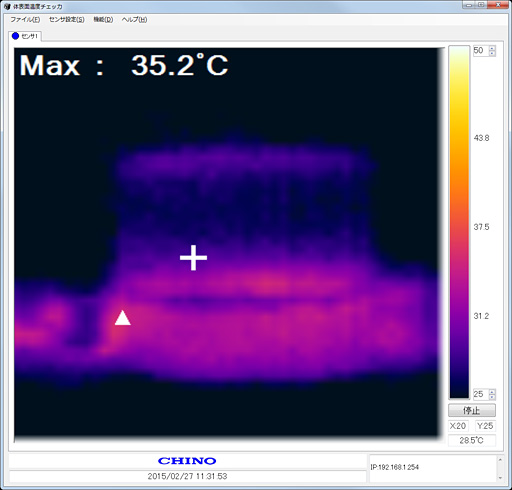Screen dimensions: 512x490
Task: Increase the lower scale value 25
Action: (x=492, y=392)
